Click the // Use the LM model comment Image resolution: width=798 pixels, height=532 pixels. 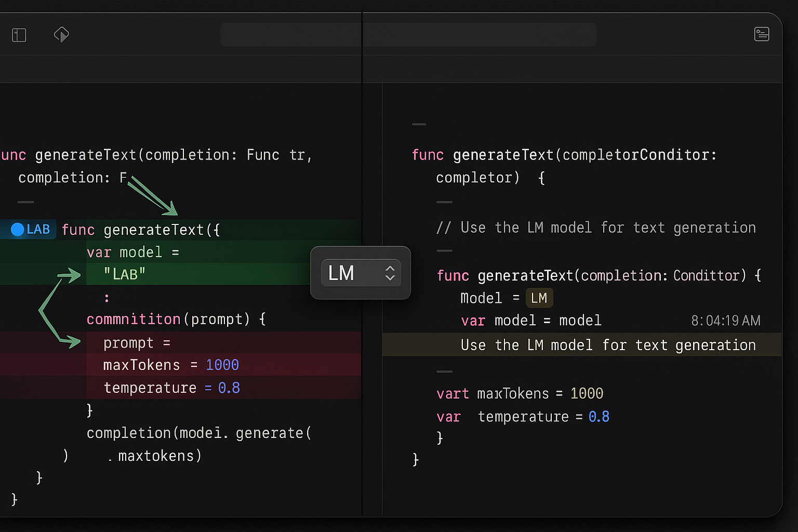[595, 228]
